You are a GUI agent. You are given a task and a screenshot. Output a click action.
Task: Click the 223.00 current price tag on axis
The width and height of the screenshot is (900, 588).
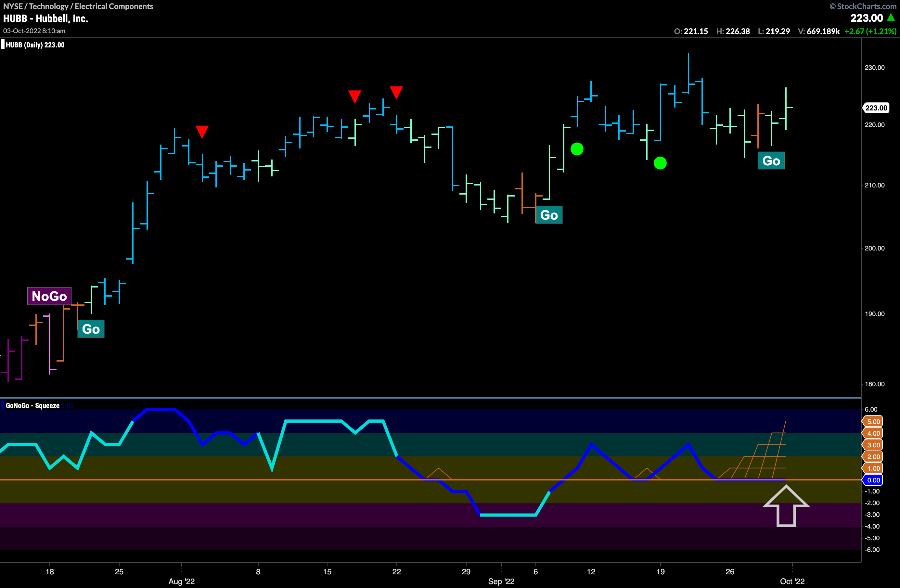876,108
